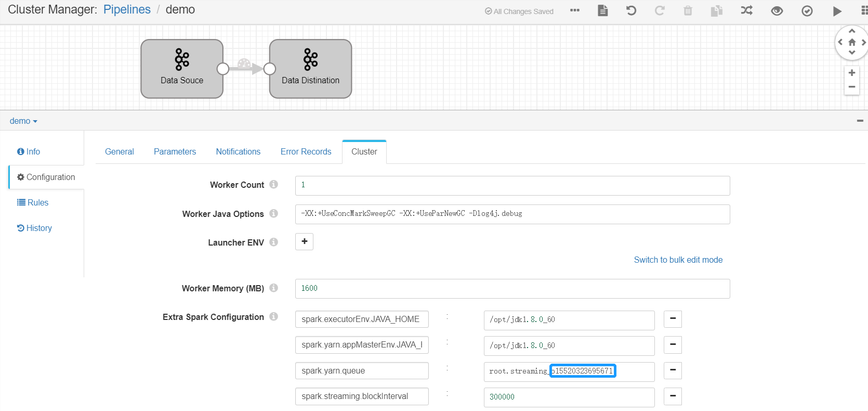The image size is (868, 411).
Task: Click the Worker Java Options info icon
Action: tap(273, 213)
